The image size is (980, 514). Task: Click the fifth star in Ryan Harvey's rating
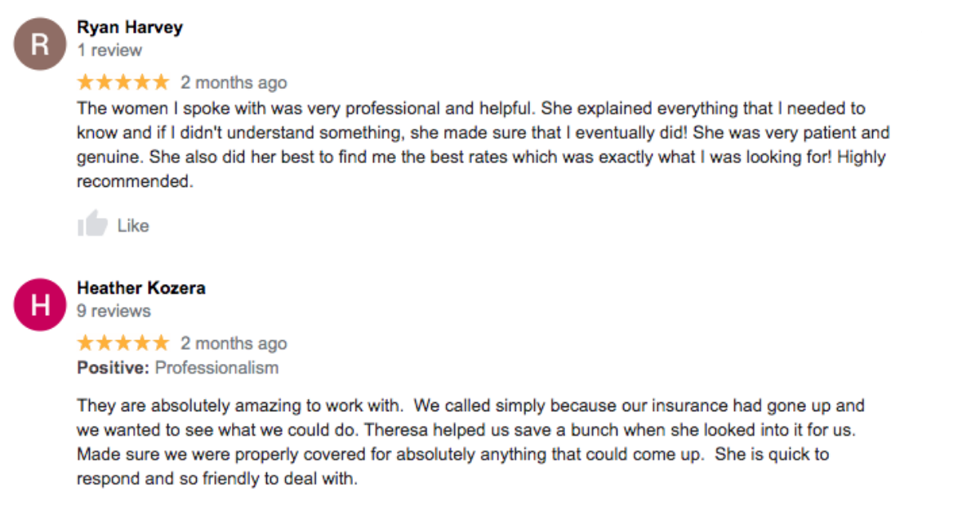point(161,82)
